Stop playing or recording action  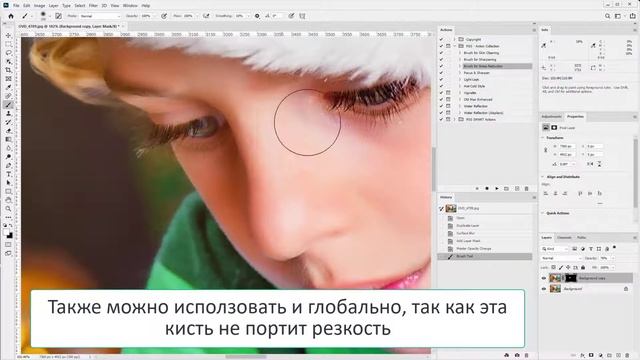coord(477,189)
